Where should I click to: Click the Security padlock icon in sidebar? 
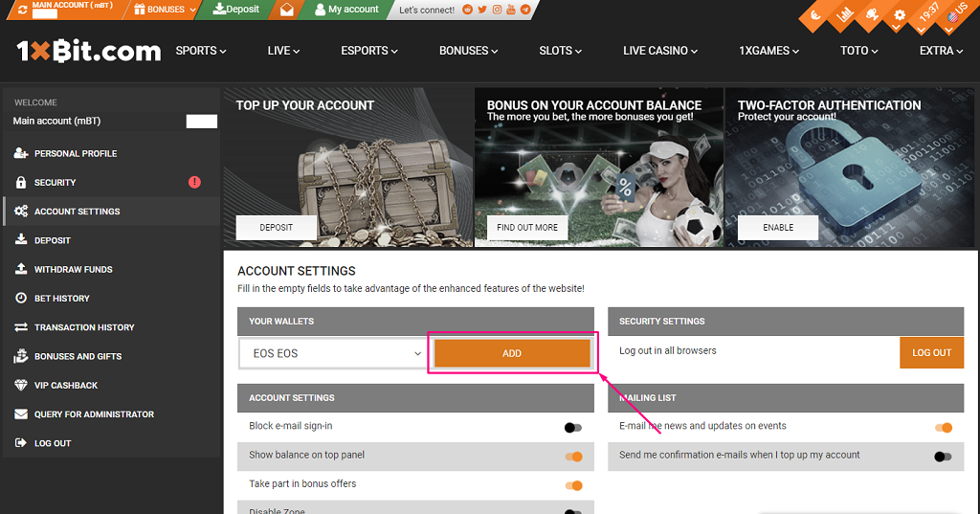(21, 182)
